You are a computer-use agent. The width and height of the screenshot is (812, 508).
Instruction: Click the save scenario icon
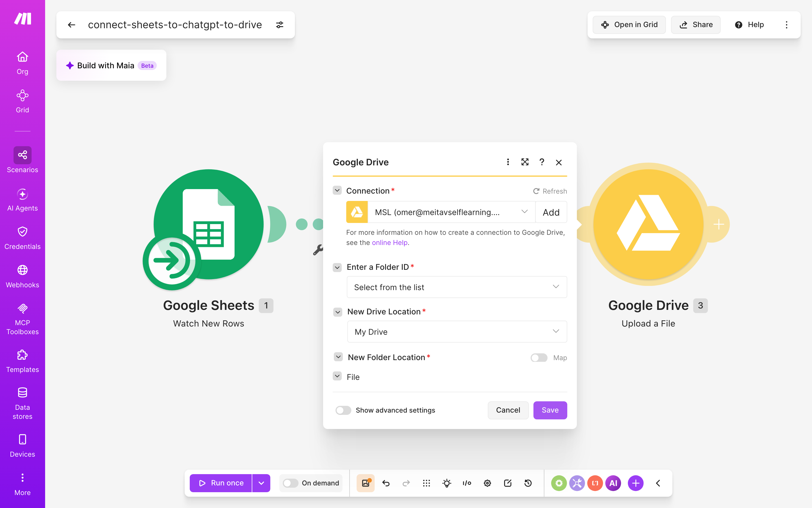coord(365,483)
